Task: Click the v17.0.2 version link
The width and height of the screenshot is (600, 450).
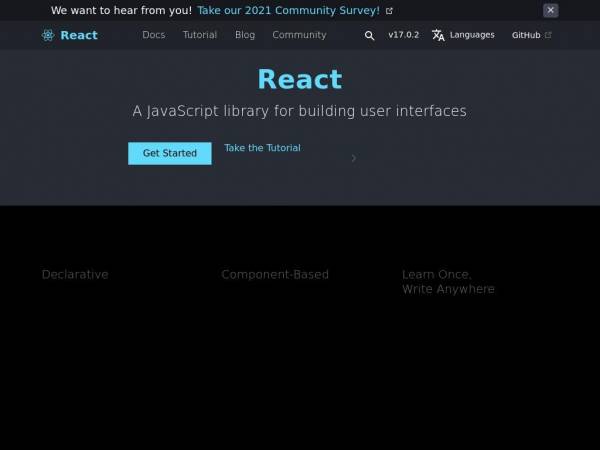Action: tap(403, 35)
